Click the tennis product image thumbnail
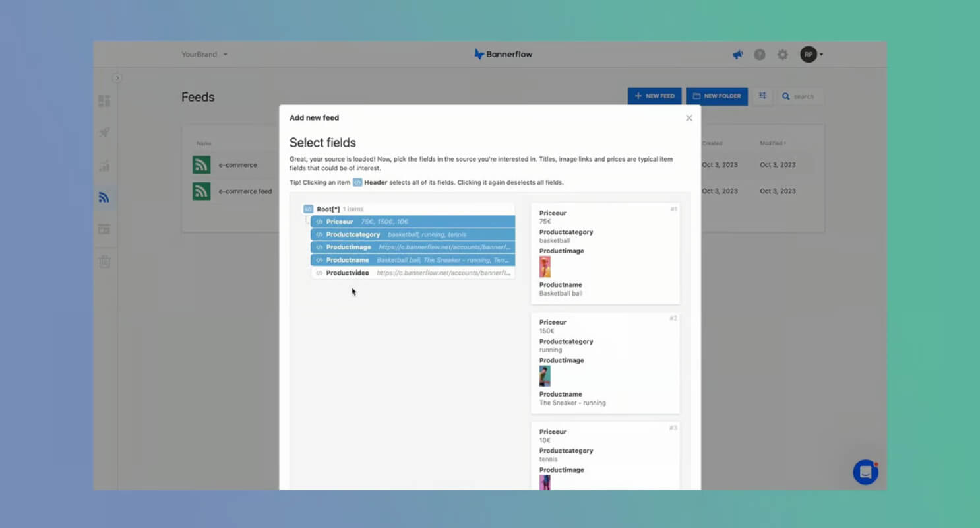This screenshot has width=980, height=528. tap(545, 482)
